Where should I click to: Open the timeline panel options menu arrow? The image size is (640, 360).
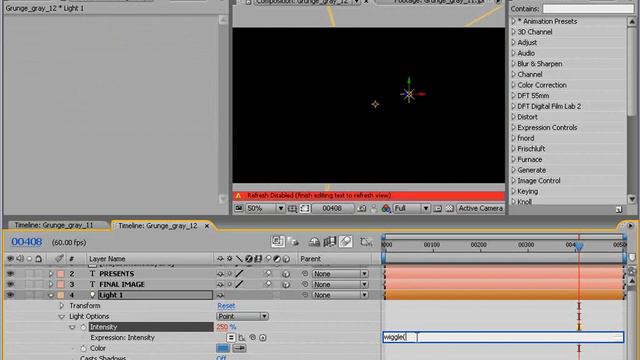630,226
